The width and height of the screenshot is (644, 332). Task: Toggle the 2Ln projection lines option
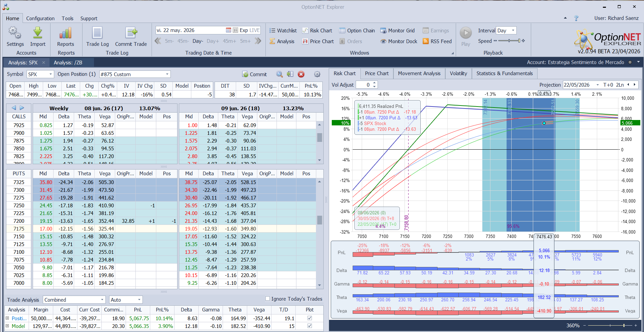[620, 85]
